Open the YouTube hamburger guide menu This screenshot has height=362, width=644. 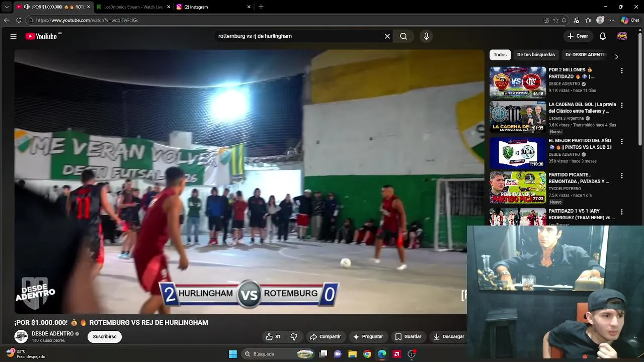(14, 36)
